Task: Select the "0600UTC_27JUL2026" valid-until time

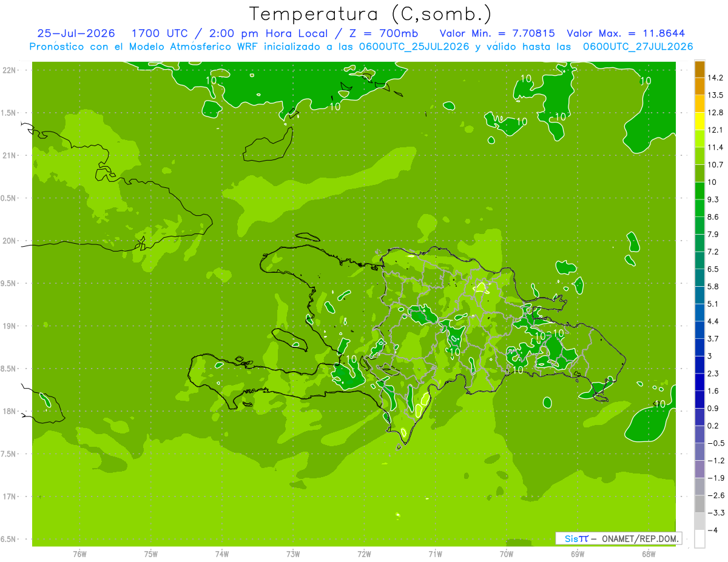Action: click(x=638, y=46)
